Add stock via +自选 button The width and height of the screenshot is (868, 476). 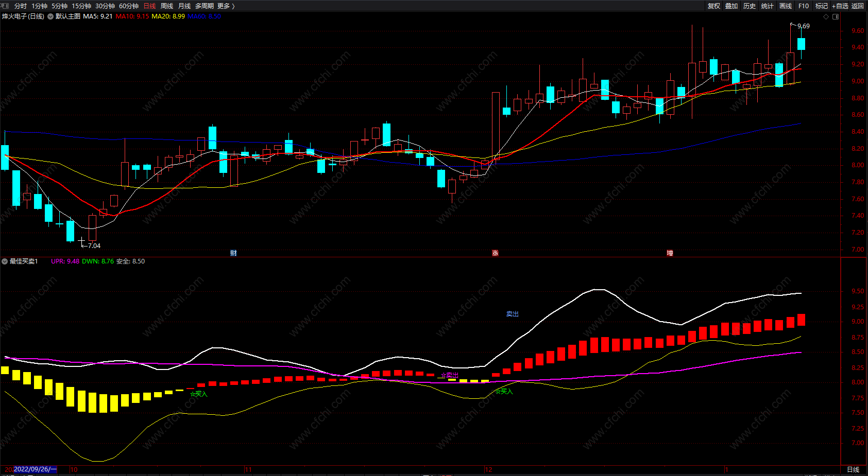(840, 6)
